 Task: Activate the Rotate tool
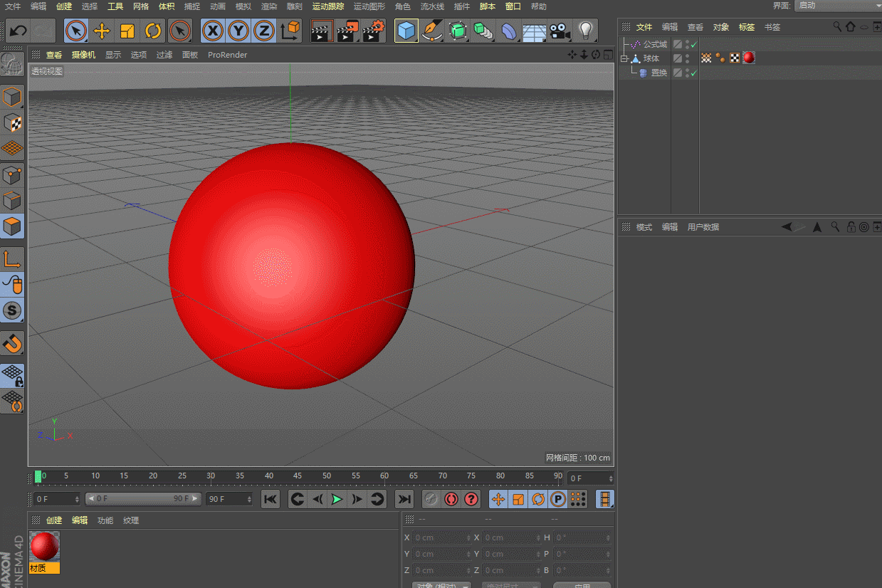tap(153, 31)
